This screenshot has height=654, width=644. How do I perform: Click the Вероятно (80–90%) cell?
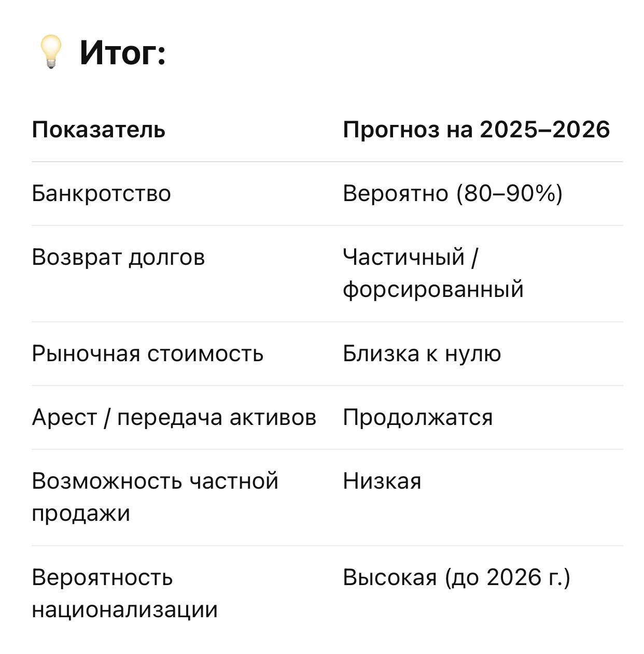coord(453,194)
